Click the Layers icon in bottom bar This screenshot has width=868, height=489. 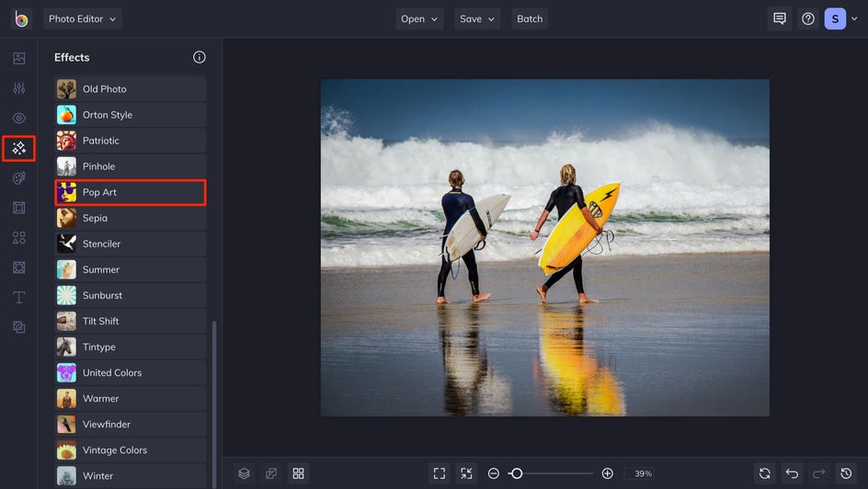(x=244, y=473)
